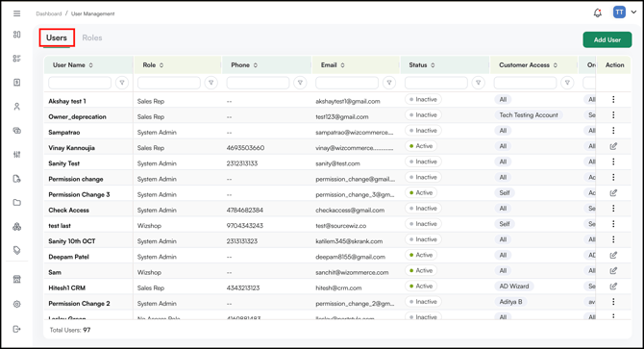Open User Name filter funnel icon
Screen dimensions: 644x349
point(122,83)
